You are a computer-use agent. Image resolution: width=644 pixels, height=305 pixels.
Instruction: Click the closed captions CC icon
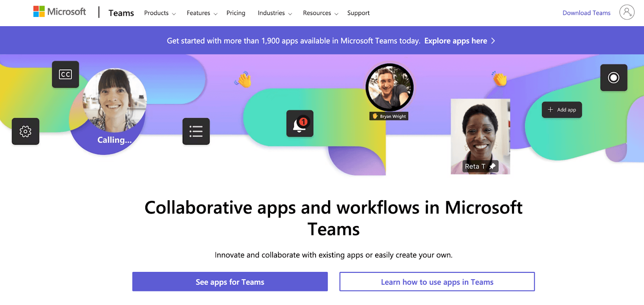click(65, 75)
